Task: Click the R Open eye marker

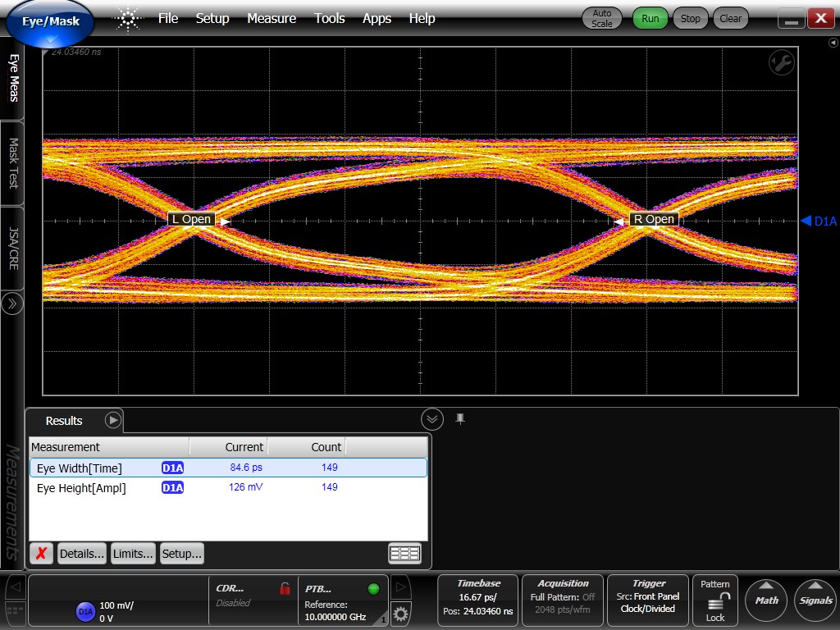Action: 653,219
